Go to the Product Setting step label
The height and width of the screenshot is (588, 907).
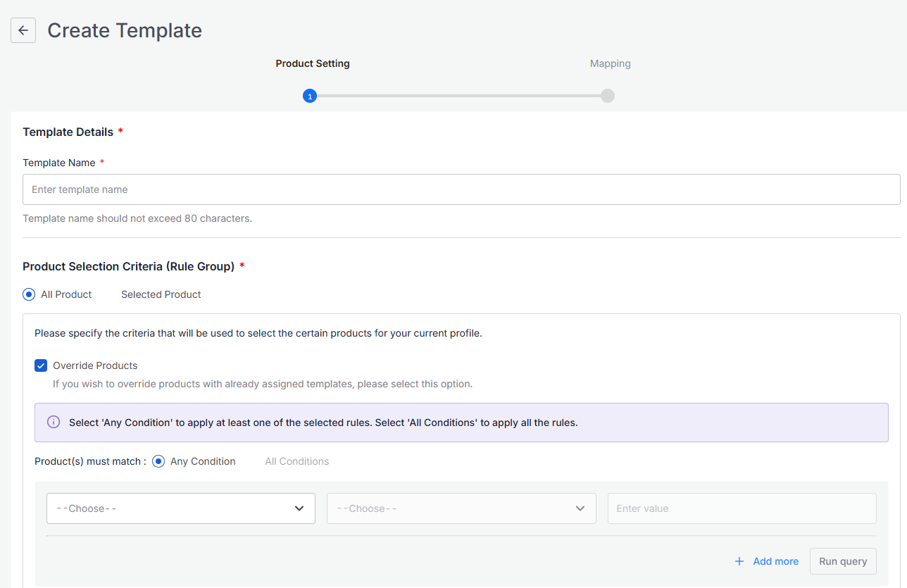313,63
